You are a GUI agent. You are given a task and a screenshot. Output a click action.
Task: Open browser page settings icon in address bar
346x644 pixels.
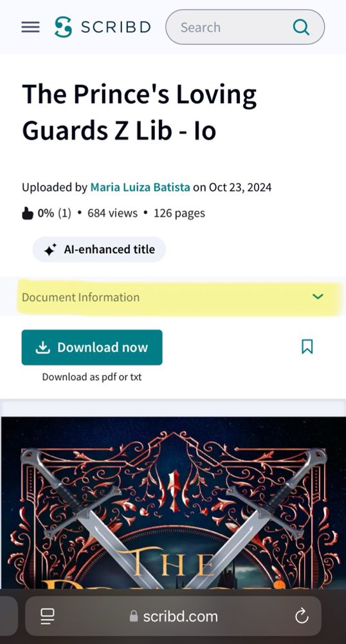point(48,616)
